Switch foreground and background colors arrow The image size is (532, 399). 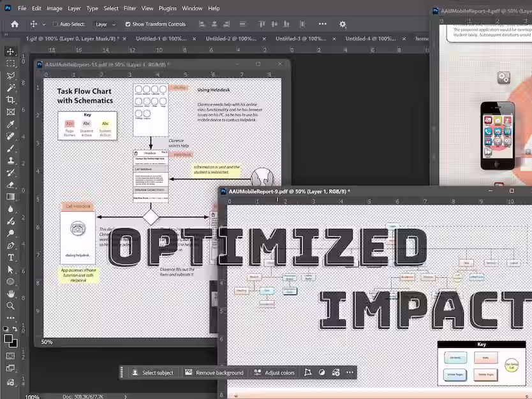pos(15,329)
